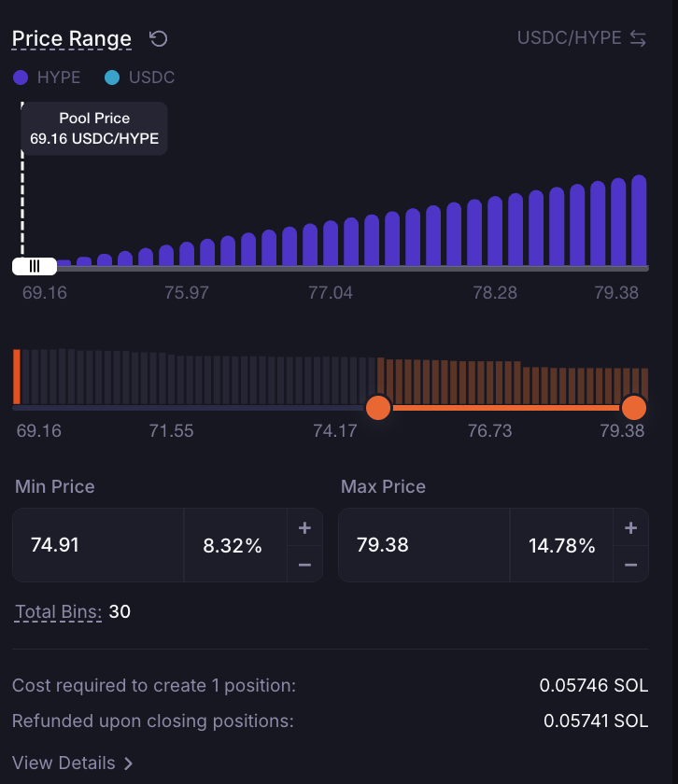Screen dimensions: 678x784
Task: Click the 77.04 axis label on upper chart
Action: click(331, 292)
